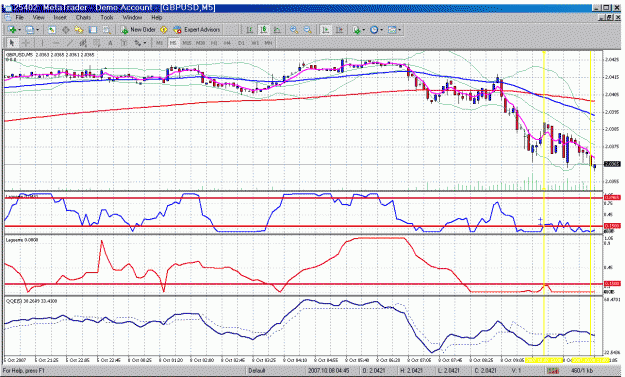Select the Vertical Line drawing tool

[x=42, y=43]
